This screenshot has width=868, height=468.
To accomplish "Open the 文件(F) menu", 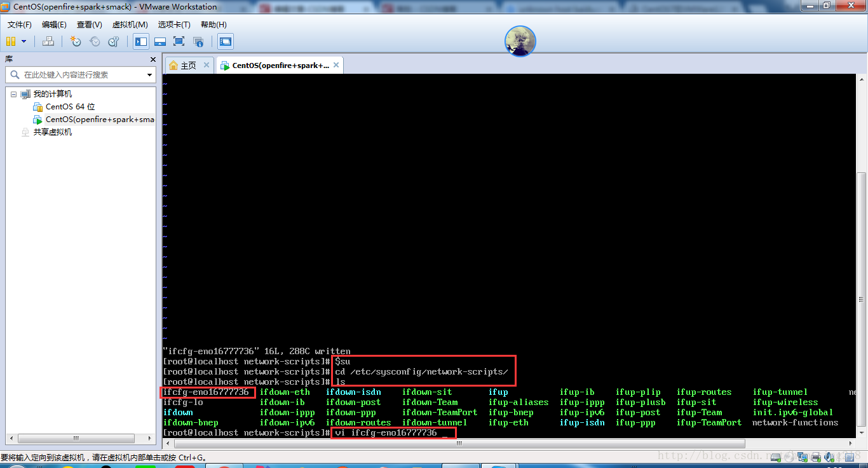I will 20,24.
